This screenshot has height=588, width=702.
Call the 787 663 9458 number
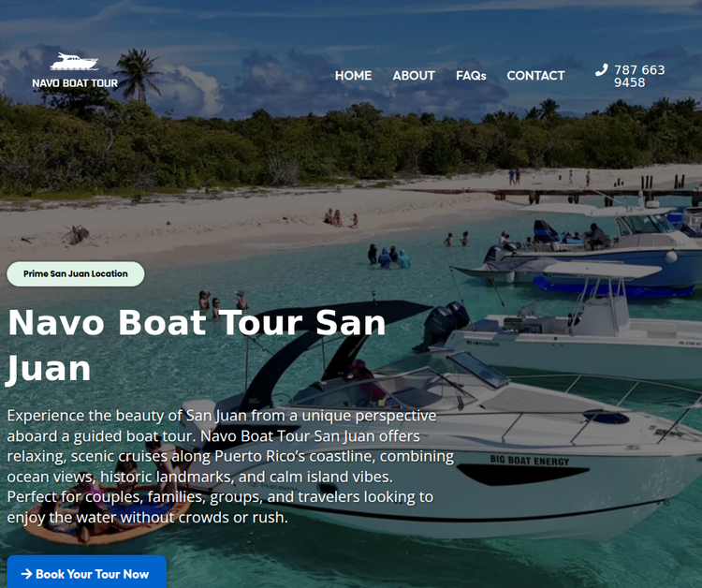tap(639, 76)
